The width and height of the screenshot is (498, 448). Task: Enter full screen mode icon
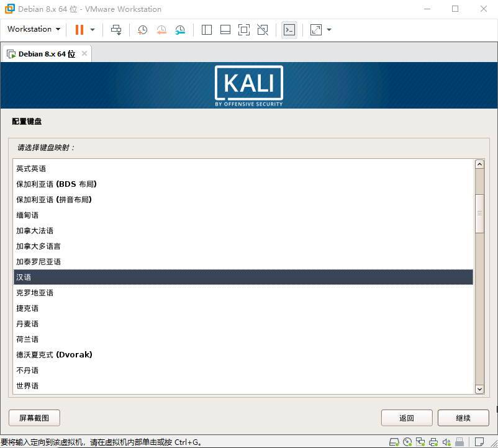click(x=244, y=30)
